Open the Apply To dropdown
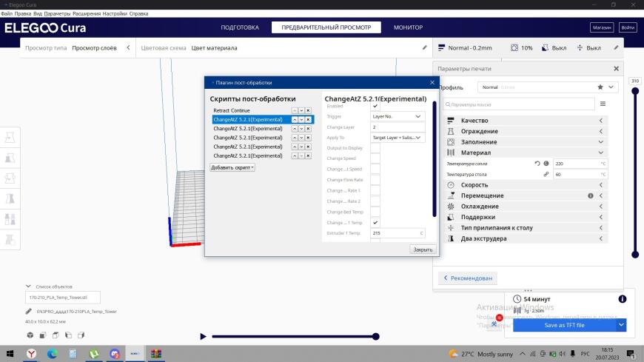This screenshot has width=644, height=362. (x=398, y=138)
